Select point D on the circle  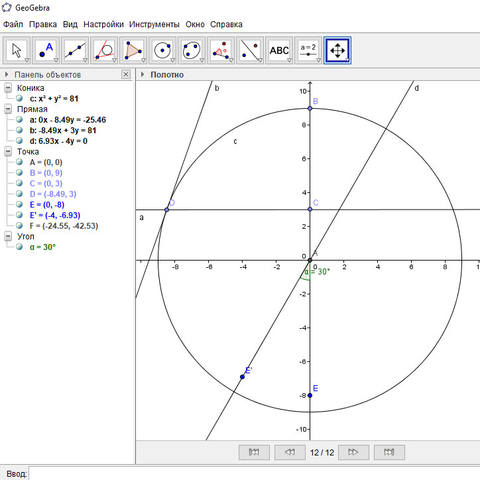tap(167, 210)
